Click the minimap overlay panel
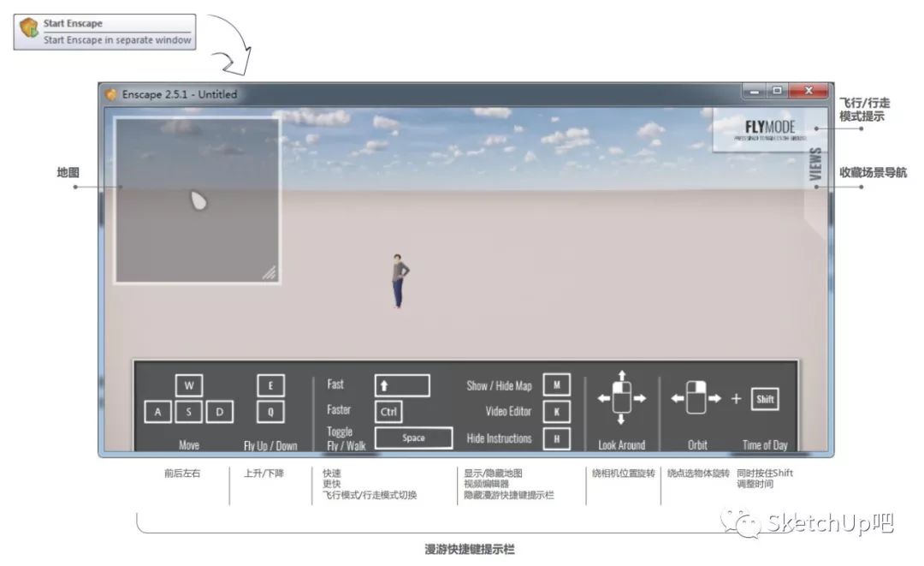Viewport: 924px width, 566px height. coord(198,200)
